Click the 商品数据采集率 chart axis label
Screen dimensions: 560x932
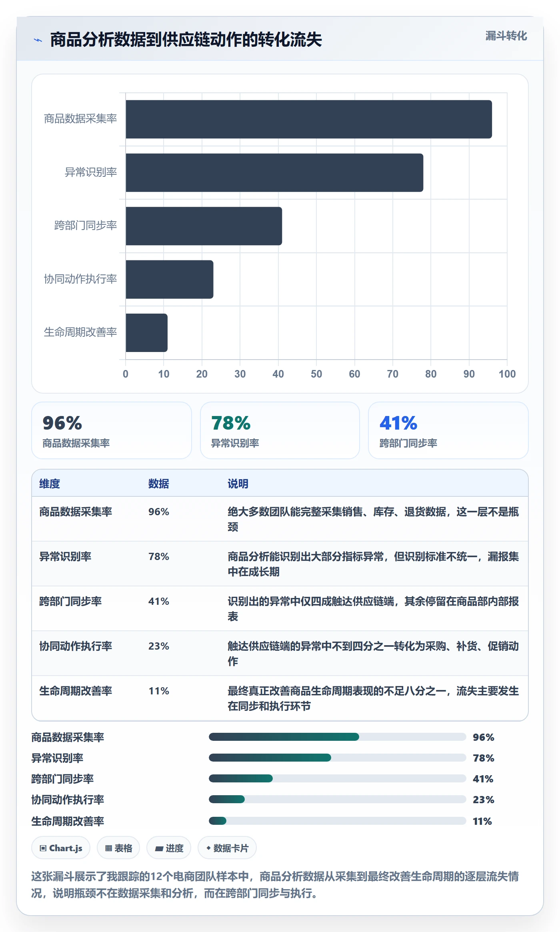pos(80,119)
